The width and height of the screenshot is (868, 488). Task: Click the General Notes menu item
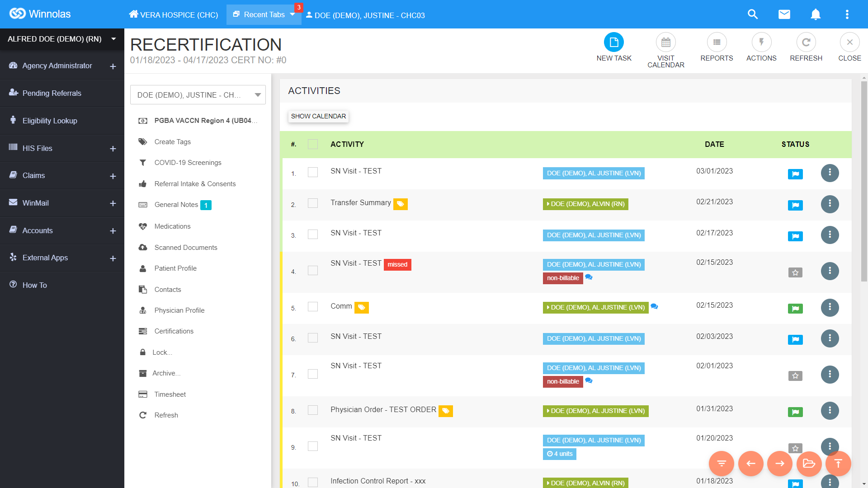pyautogui.click(x=176, y=205)
